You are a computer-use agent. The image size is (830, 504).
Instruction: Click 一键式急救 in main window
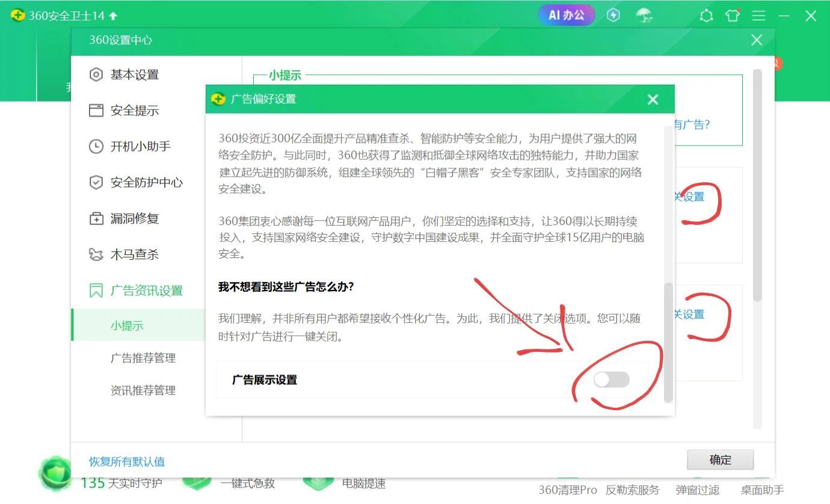(x=248, y=483)
